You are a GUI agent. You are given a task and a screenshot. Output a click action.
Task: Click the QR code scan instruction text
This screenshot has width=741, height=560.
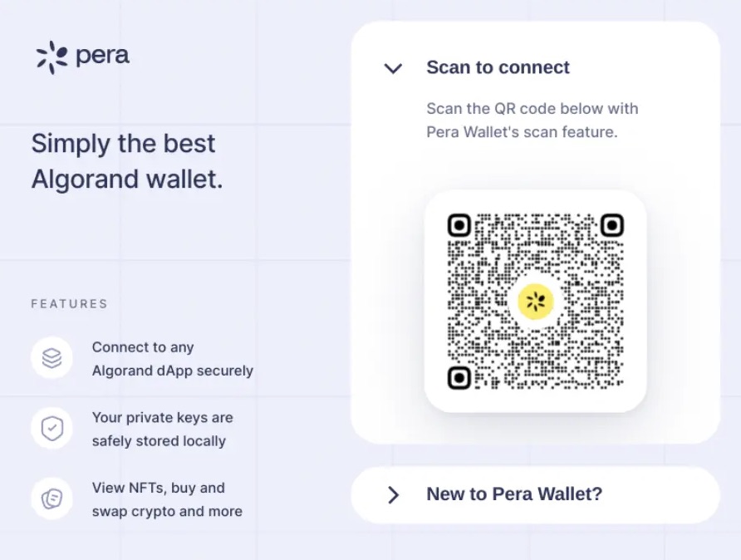532,120
